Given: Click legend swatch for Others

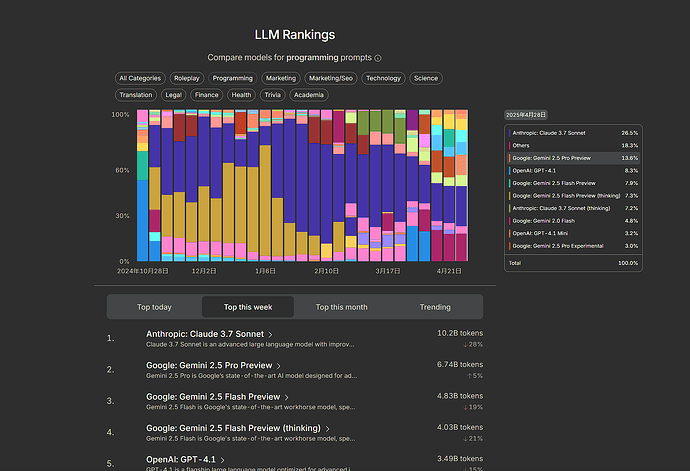Looking at the screenshot, I should pyautogui.click(x=510, y=146).
